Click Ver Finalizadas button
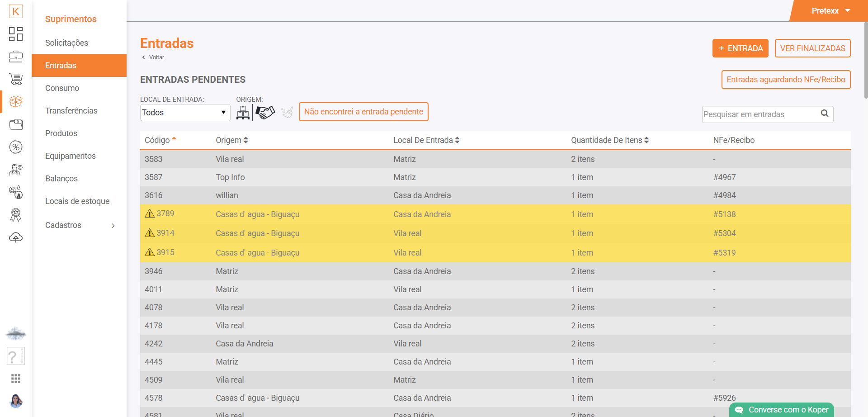Screen dimensions: 868x417 [812, 48]
